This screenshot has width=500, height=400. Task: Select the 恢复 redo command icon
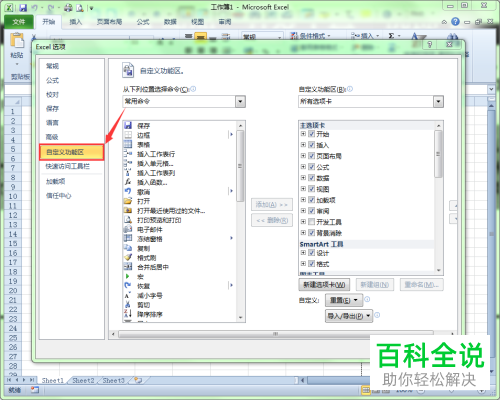click(x=128, y=286)
